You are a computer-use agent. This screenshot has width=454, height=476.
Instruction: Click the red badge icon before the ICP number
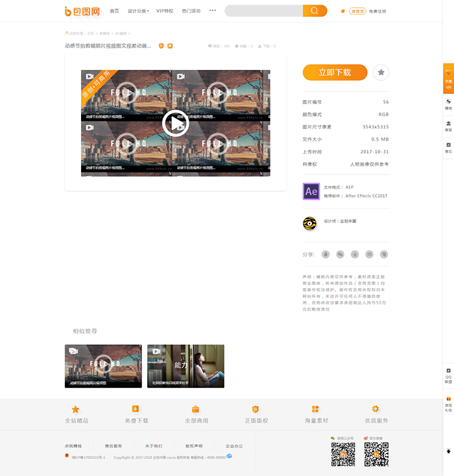point(67,455)
